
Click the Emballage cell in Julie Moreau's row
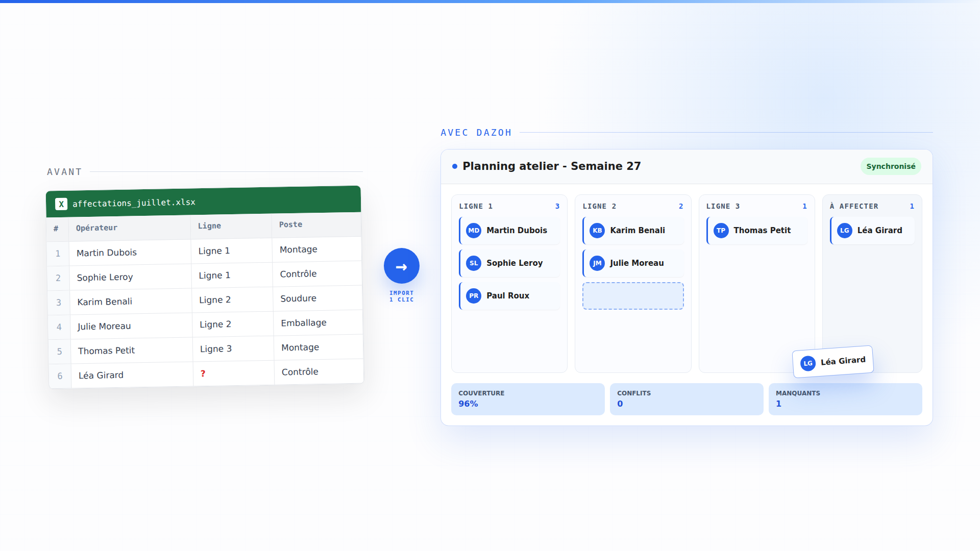pyautogui.click(x=318, y=323)
